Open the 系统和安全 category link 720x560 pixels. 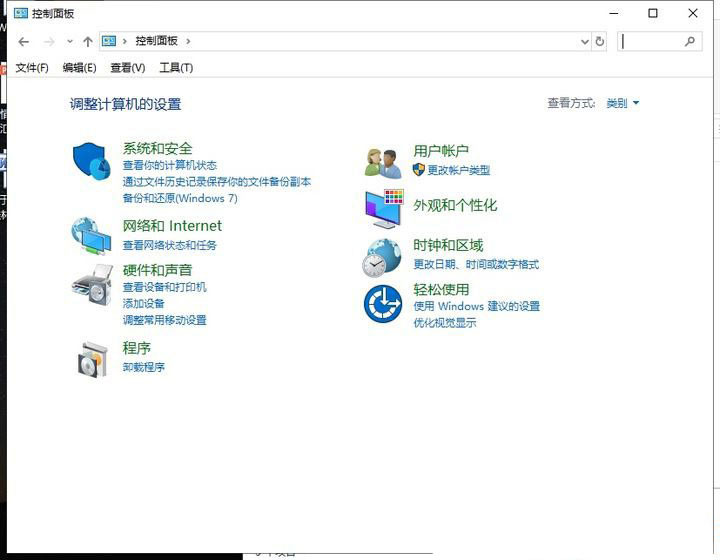[158, 148]
